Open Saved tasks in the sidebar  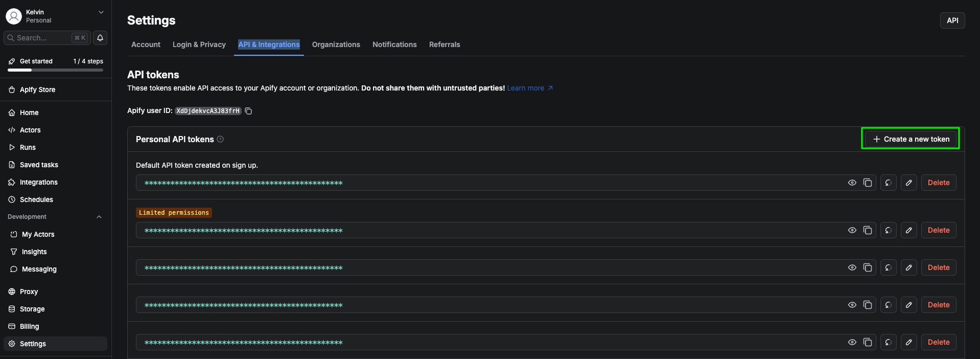coord(56,165)
